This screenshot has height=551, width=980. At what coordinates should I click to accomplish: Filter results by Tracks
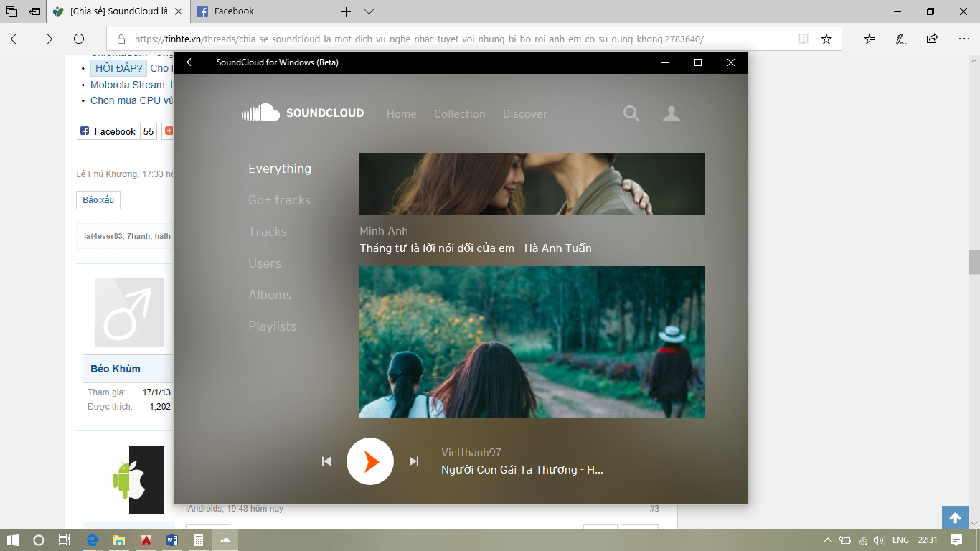pos(268,232)
